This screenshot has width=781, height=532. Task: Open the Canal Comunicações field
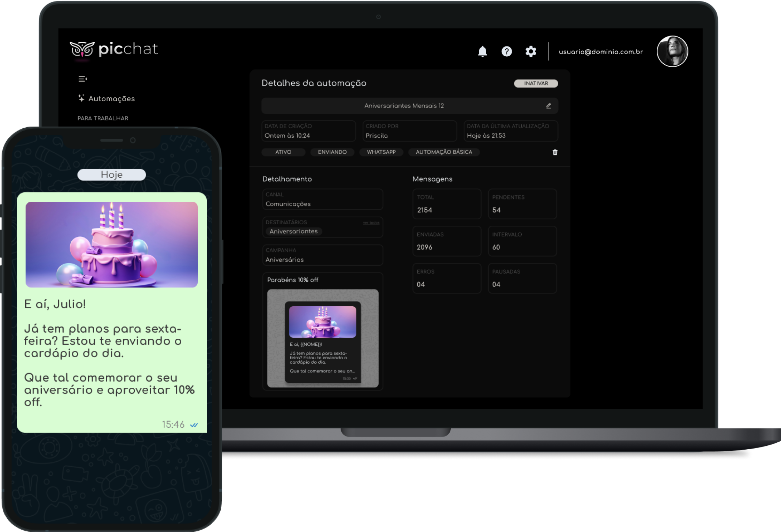[322, 200]
